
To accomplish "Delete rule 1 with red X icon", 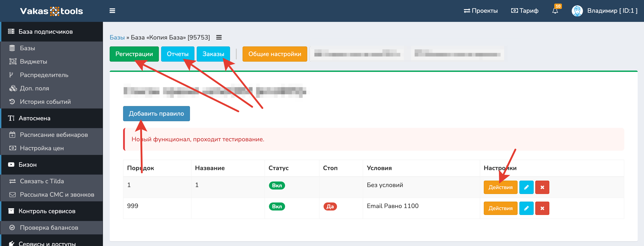I will (x=542, y=187).
